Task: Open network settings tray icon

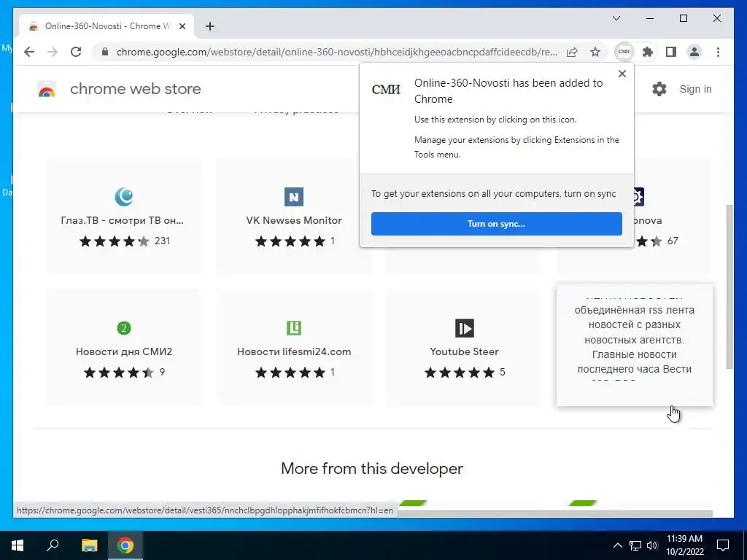Action: [x=635, y=545]
